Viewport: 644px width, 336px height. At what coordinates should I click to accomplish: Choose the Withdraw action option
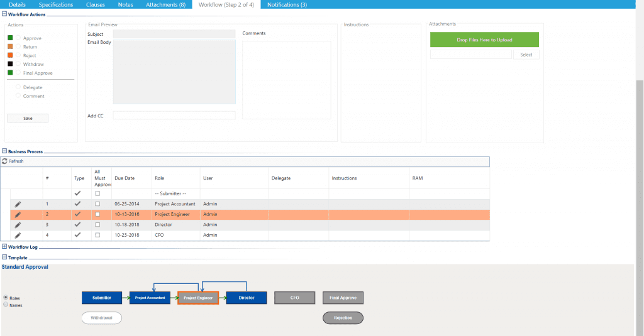[18, 63]
